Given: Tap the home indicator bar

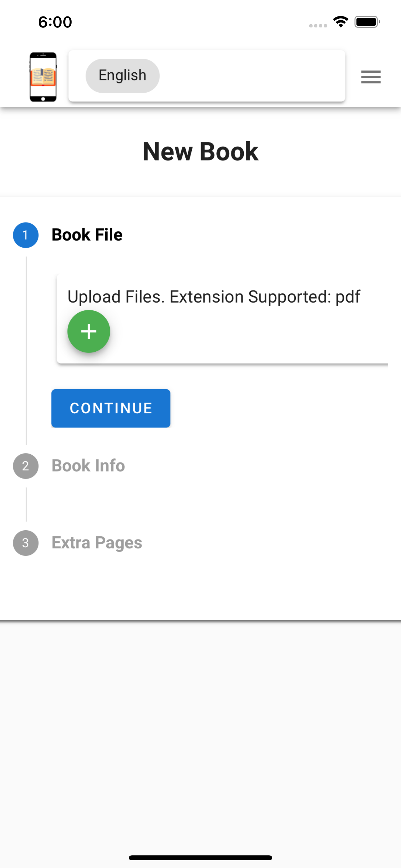Looking at the screenshot, I should tap(200, 858).
